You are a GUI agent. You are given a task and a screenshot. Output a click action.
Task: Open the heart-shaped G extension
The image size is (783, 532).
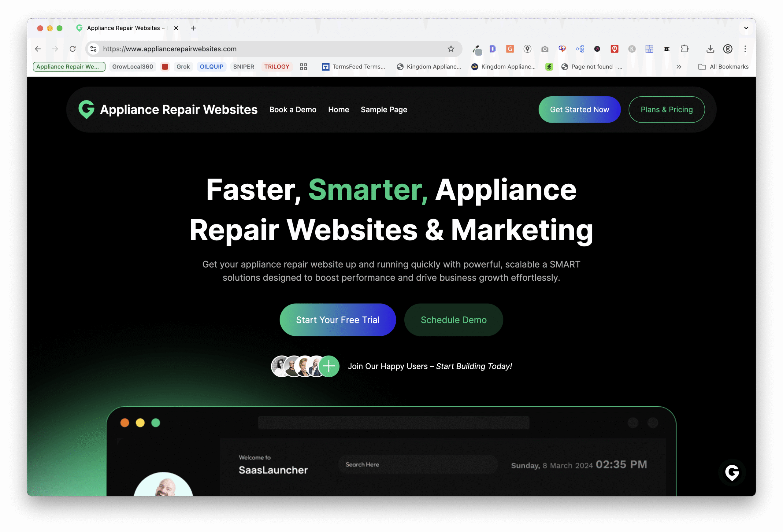562,49
